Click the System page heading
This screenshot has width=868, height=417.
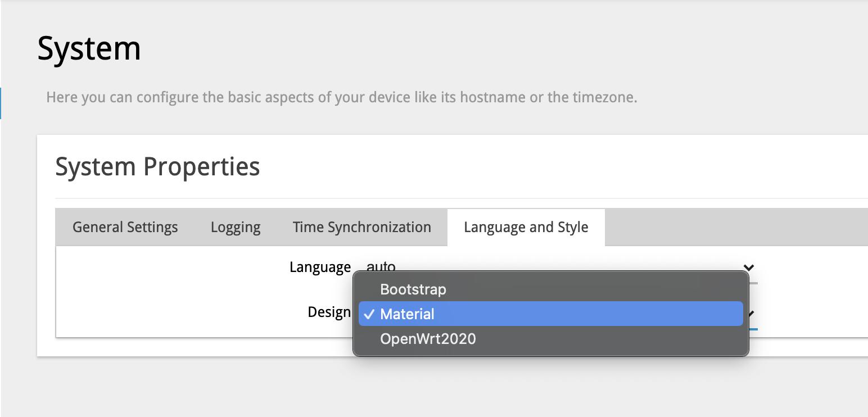[x=89, y=48]
